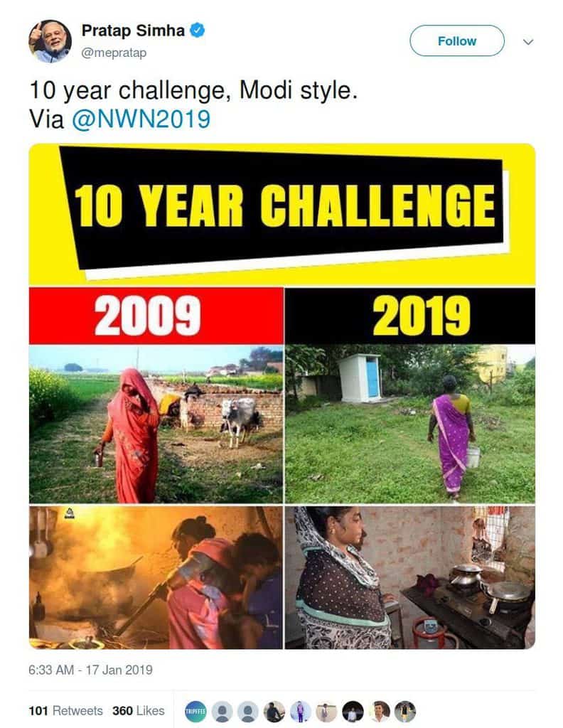
Task: View the 360 Likes list
Action: click(138, 711)
